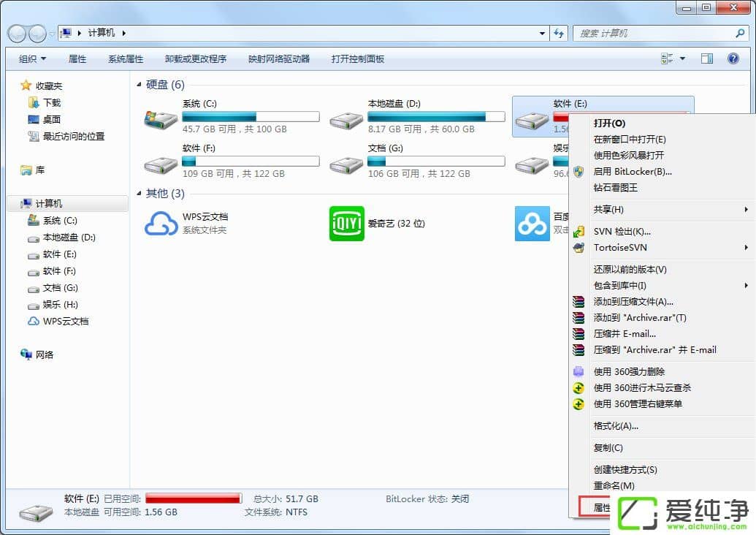Image resolution: width=756 pixels, height=535 pixels.
Task: Select the 本地磁盘 (D:) drive icon
Action: pos(346,120)
